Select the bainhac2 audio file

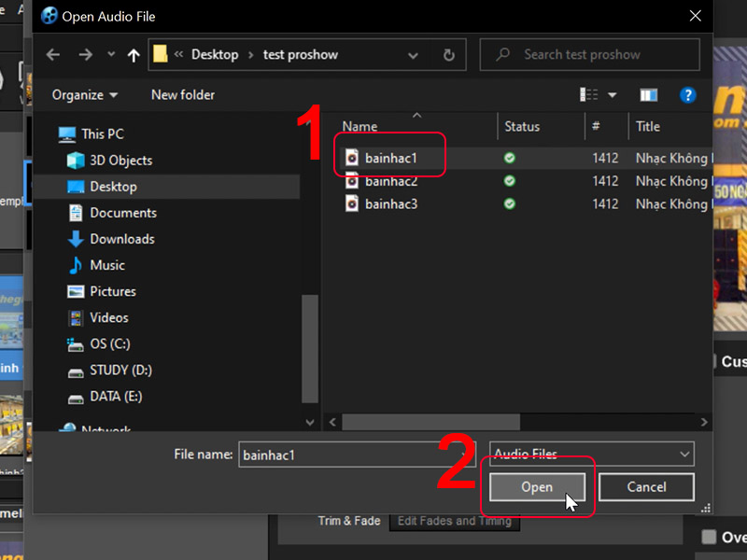390,181
